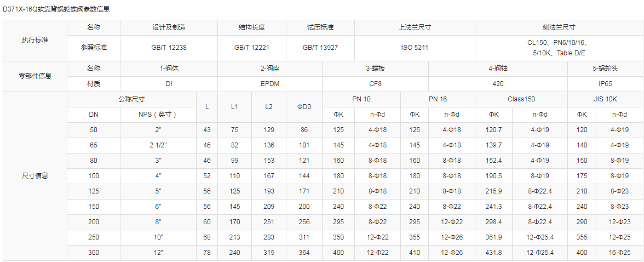Select the GB/T 12221 structure length cell
Image resolution: width=644 pixels, height=262 pixels.
click(251, 48)
